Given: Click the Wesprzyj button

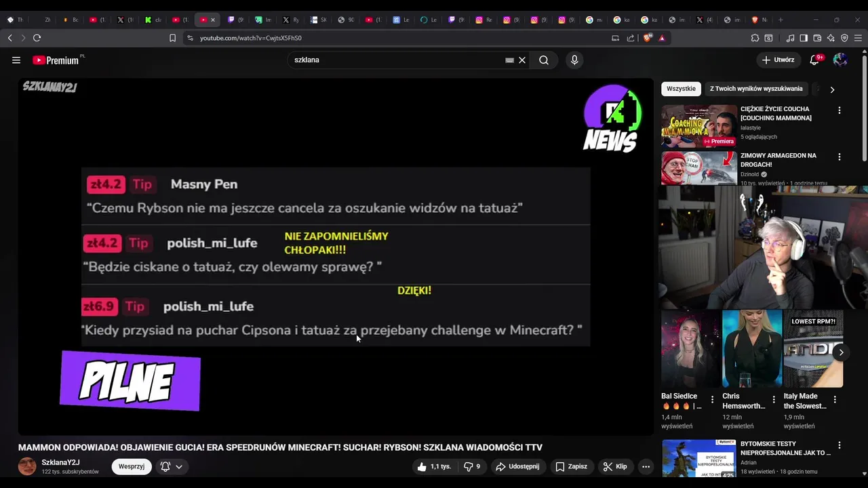Looking at the screenshot, I should [132, 466].
